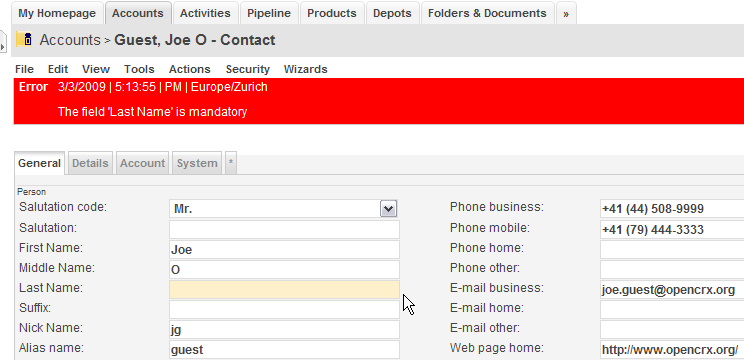Click the Accounts folder icon in breadcrumb
The image size is (744, 360).
point(24,40)
